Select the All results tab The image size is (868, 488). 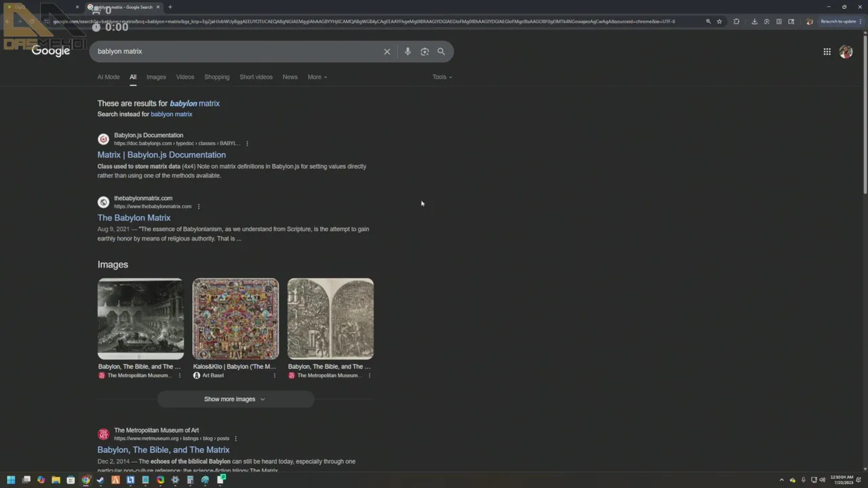[133, 77]
